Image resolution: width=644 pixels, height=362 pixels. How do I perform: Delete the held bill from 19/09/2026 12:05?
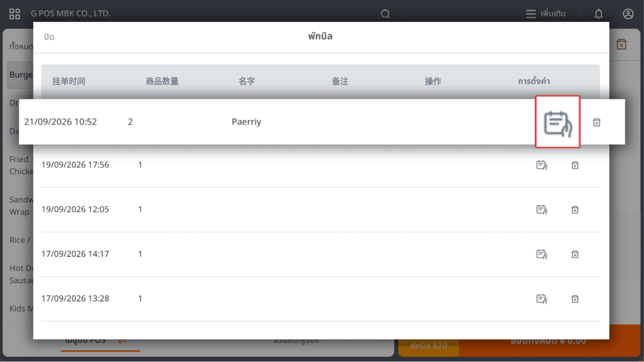575,209
